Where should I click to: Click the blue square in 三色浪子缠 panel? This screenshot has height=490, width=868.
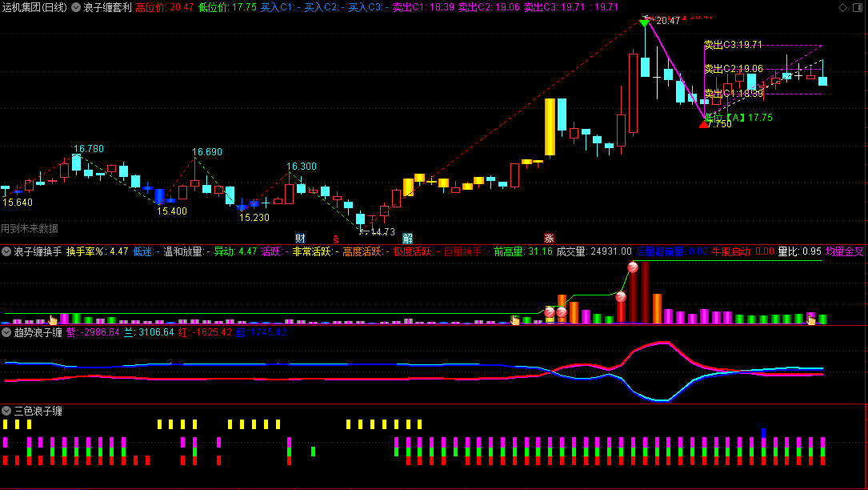[763, 432]
